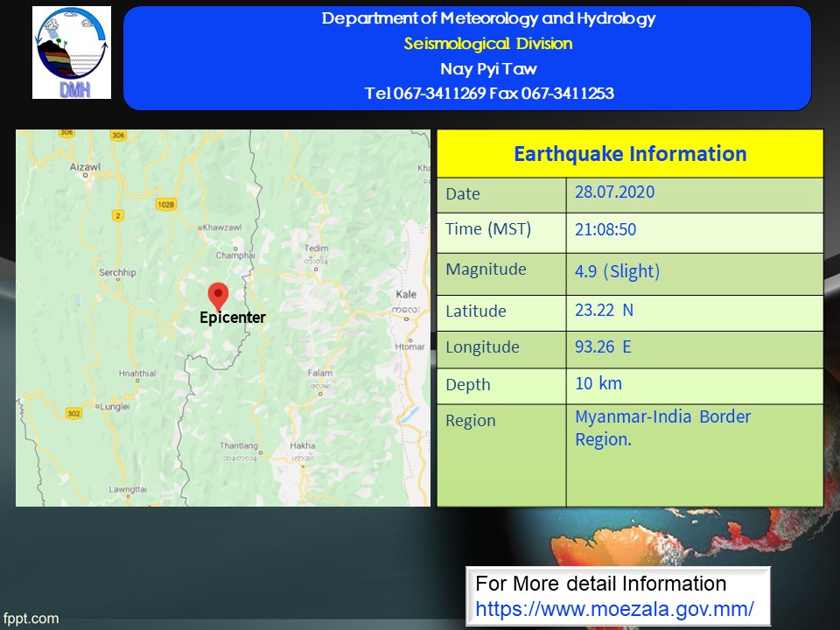Click the Hakha town label on map
This screenshot has height=630, width=840.
coord(302,445)
